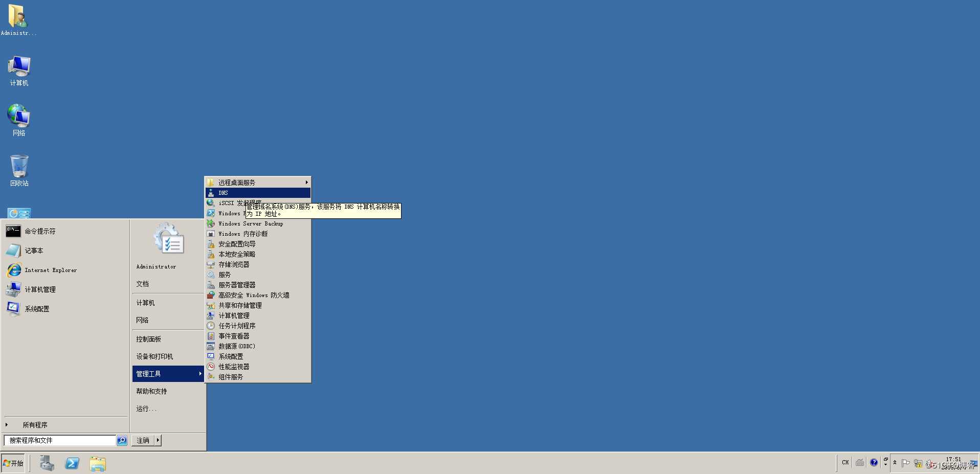Click the Windows 内存诊断 icon
The image size is (980, 474).
211,234
